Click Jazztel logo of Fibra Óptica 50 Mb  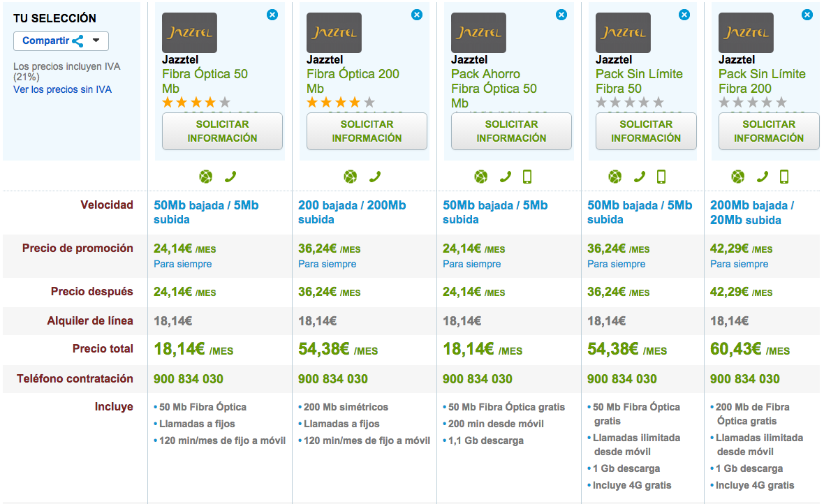[189, 33]
